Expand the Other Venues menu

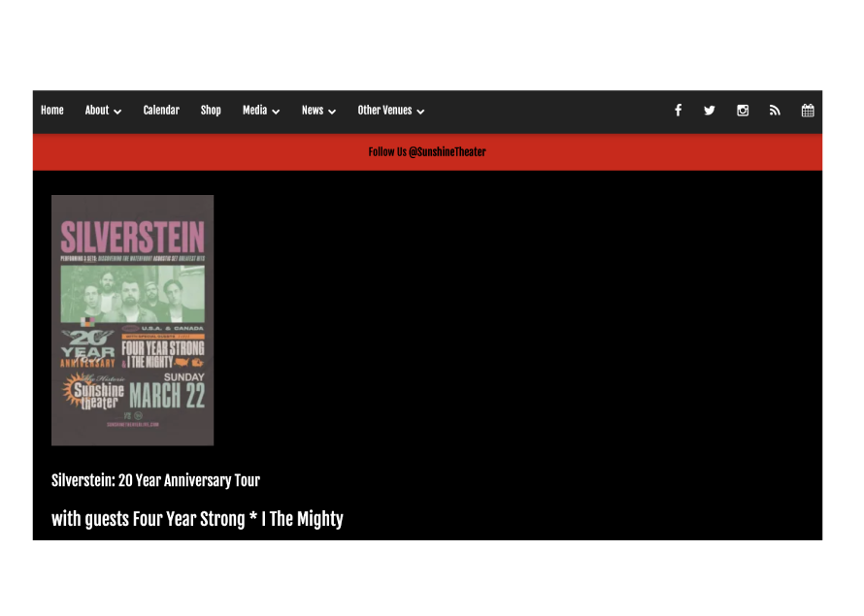coord(390,111)
